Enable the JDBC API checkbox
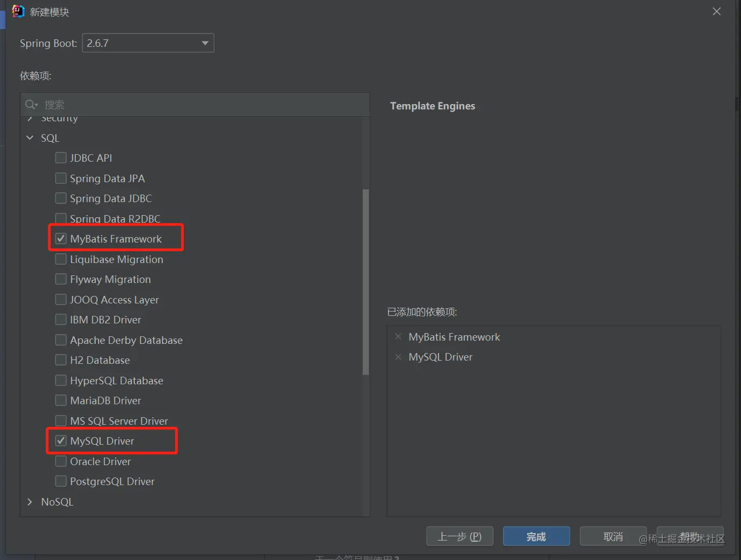This screenshot has width=741, height=560. [61, 158]
